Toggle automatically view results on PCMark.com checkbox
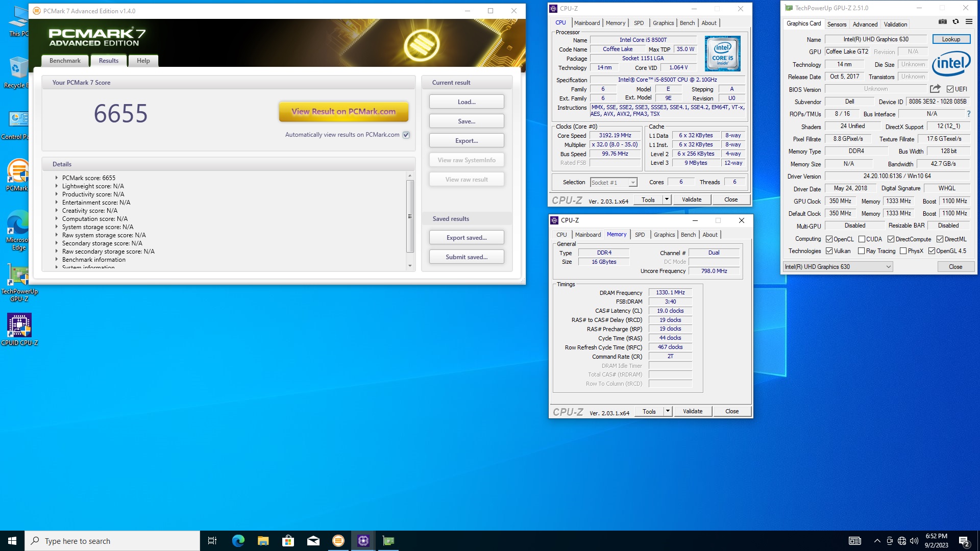980x551 pixels. (x=406, y=135)
